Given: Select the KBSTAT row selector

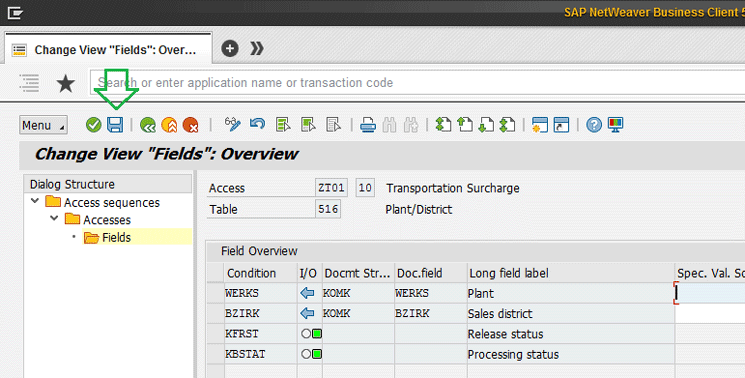Looking at the screenshot, I should point(216,354).
